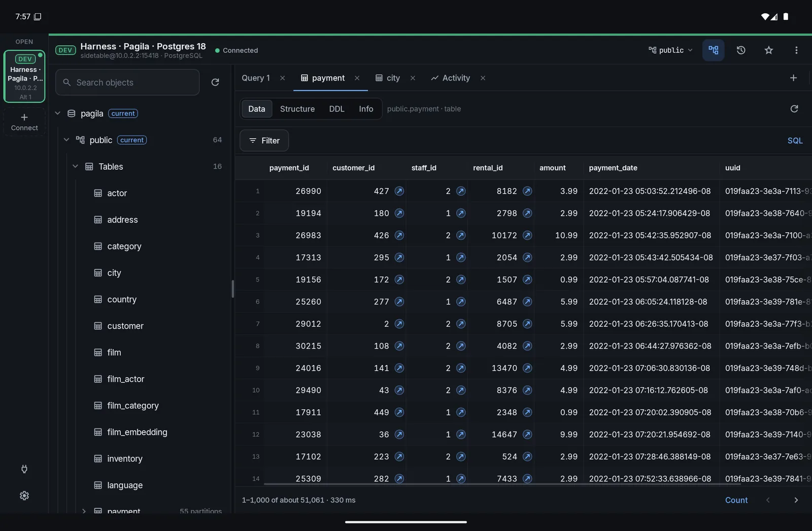
Task: Follow rental_id 8182 foreign key link
Action: [527, 191]
